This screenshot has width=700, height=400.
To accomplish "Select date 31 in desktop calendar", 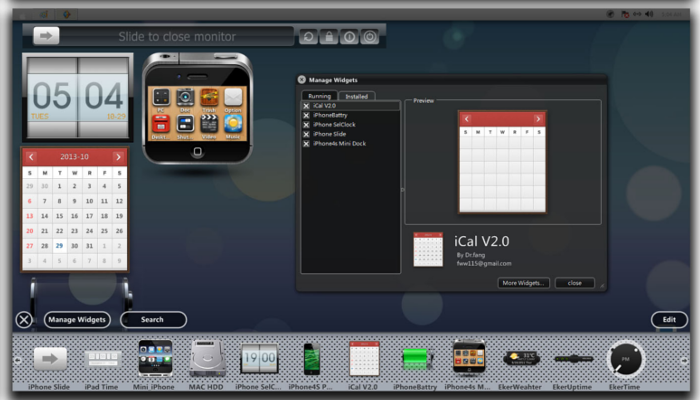I will click(89, 246).
